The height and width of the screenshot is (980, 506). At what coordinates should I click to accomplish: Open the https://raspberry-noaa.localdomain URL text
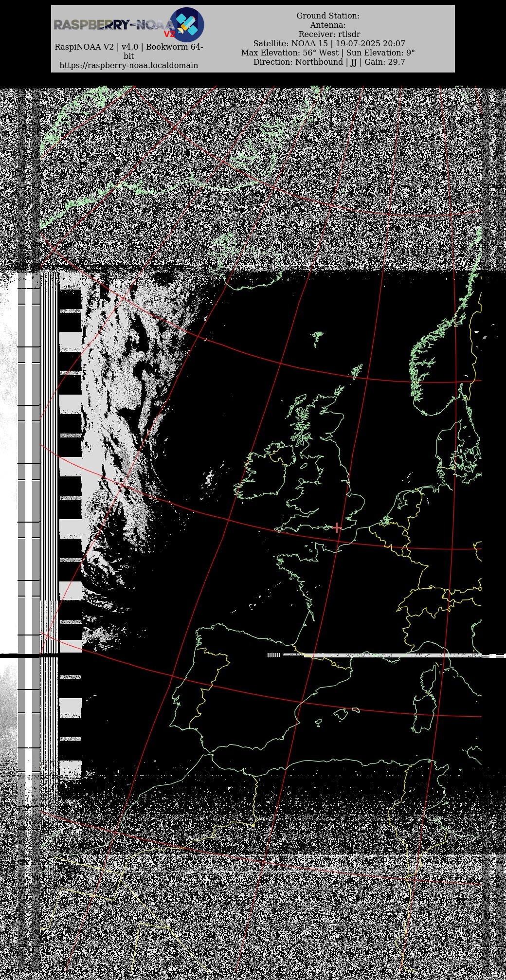pyautogui.click(x=129, y=65)
